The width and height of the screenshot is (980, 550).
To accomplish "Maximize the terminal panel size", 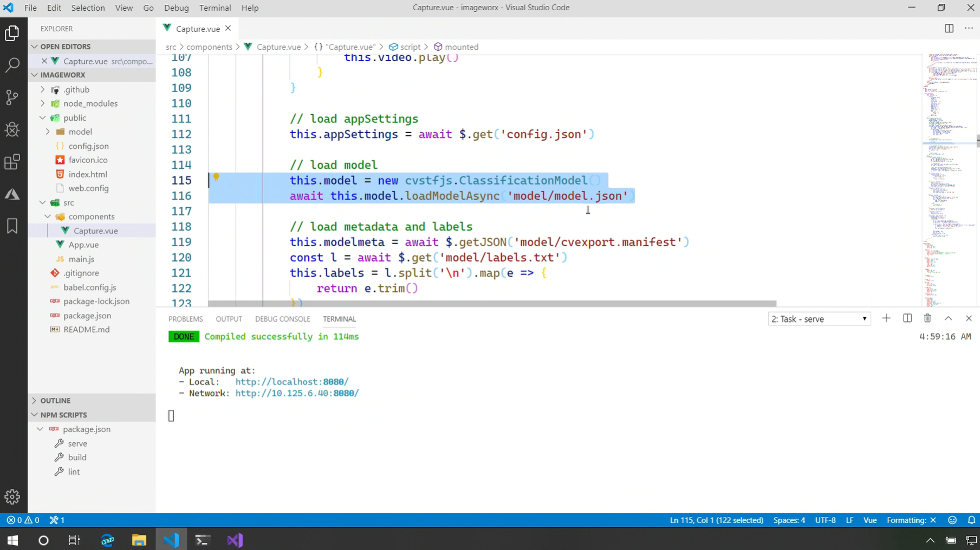I will [x=948, y=319].
